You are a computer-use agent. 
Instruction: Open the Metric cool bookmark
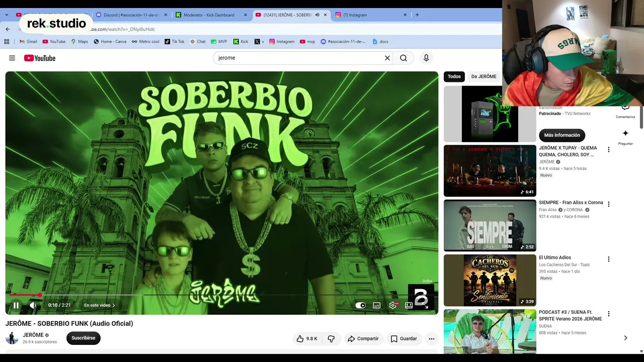click(x=145, y=42)
